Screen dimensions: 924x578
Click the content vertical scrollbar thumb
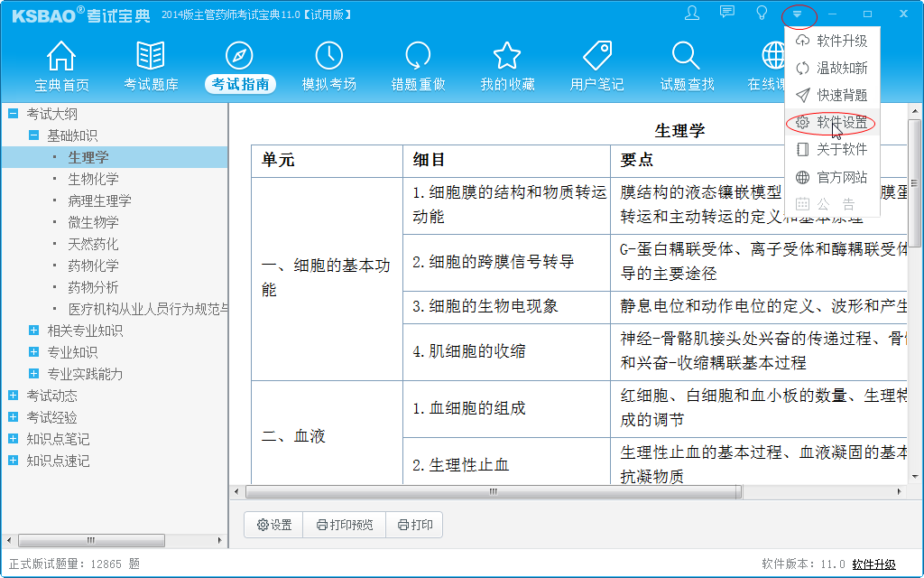click(x=915, y=182)
